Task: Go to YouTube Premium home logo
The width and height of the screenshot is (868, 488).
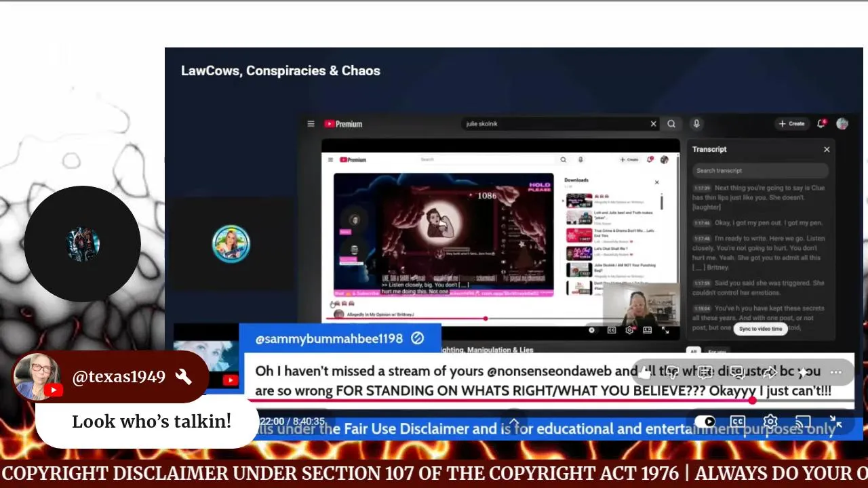Action: (x=343, y=124)
